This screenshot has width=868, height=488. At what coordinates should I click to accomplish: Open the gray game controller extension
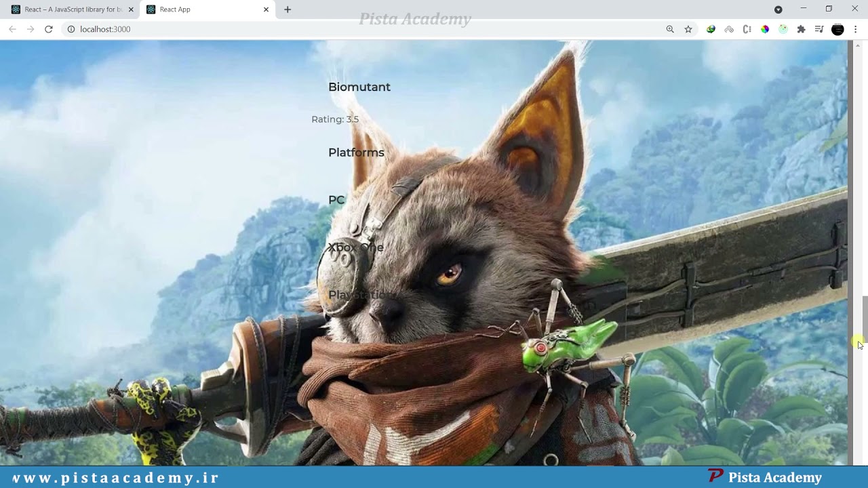(x=729, y=29)
